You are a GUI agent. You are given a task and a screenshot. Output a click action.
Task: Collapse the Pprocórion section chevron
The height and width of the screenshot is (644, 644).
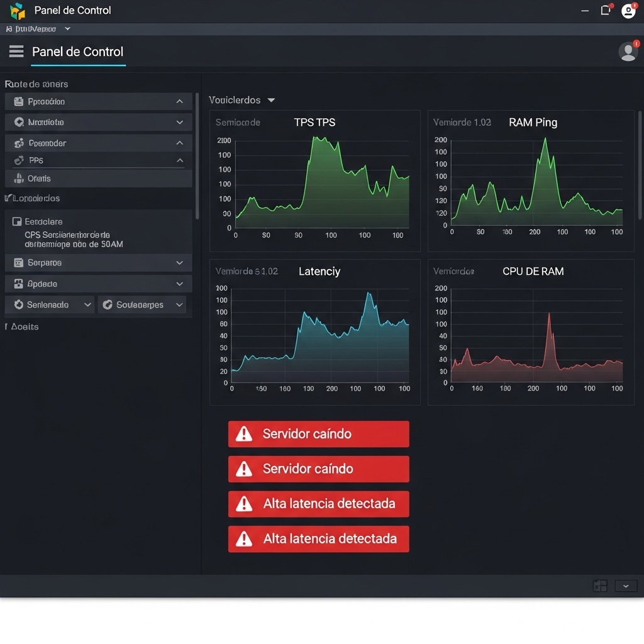point(179,101)
